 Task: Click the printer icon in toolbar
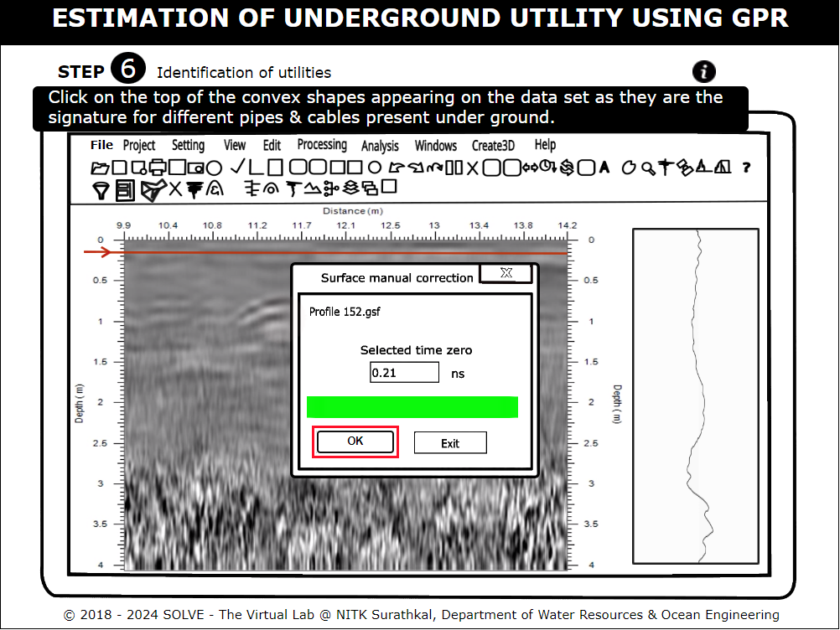click(158, 168)
